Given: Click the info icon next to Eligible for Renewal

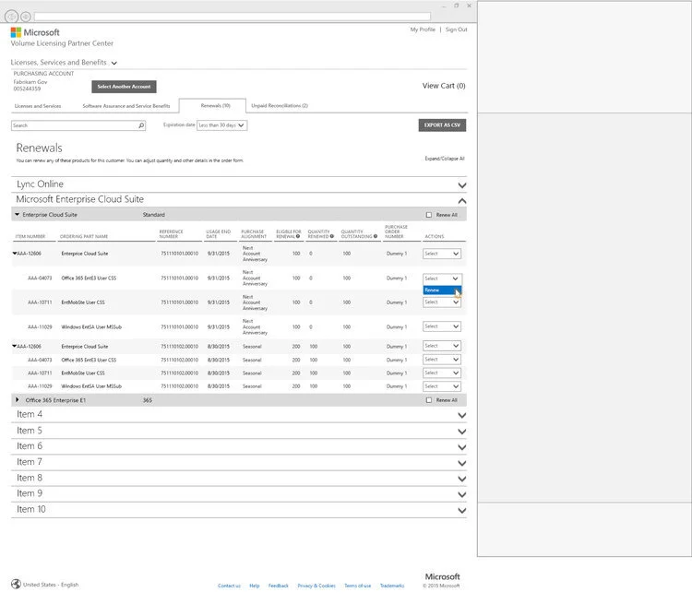Looking at the screenshot, I should click(298, 236).
